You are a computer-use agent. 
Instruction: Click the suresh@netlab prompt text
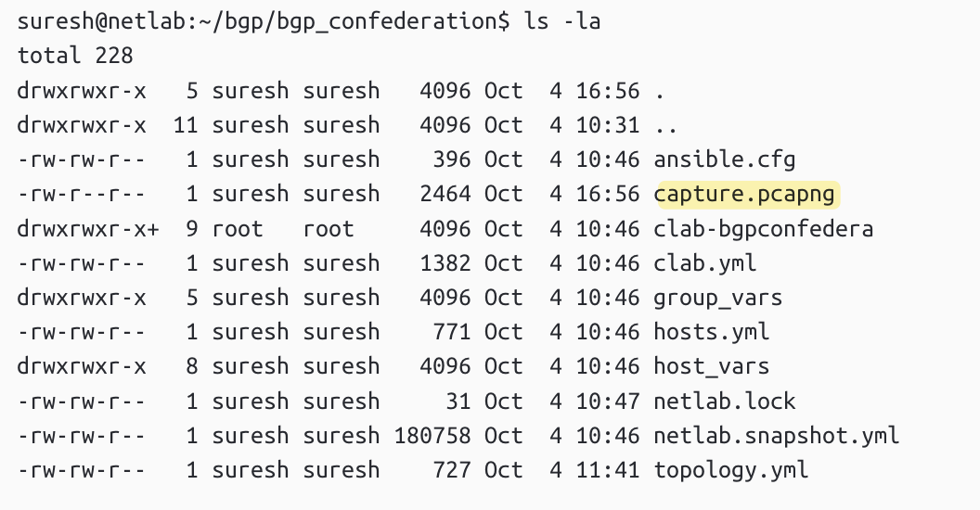point(108,21)
